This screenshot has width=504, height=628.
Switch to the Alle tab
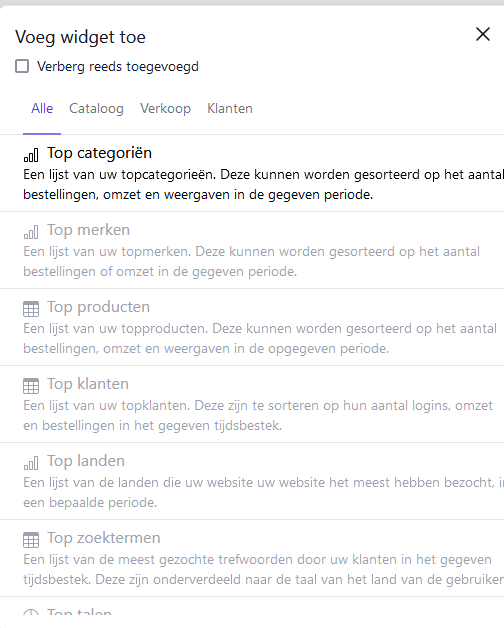coord(42,109)
